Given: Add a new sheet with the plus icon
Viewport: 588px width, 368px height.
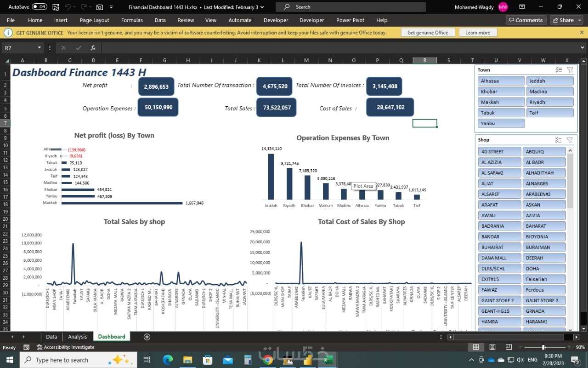Looking at the screenshot, I should 147,337.
